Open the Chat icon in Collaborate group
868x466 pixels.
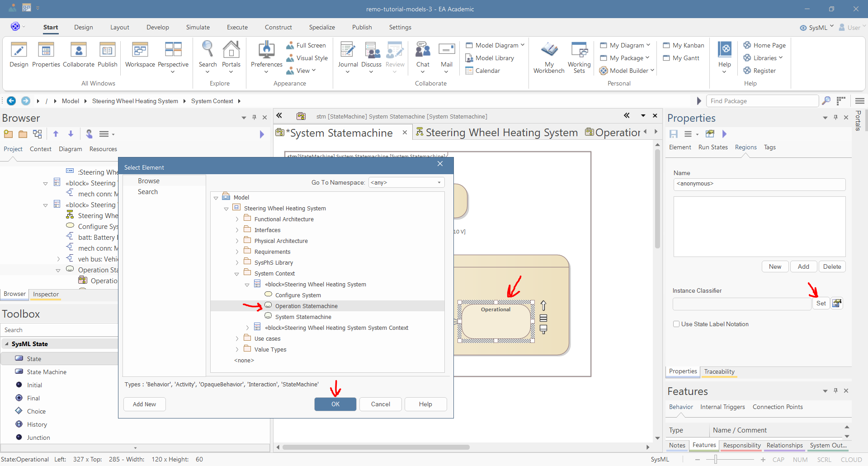pyautogui.click(x=423, y=50)
